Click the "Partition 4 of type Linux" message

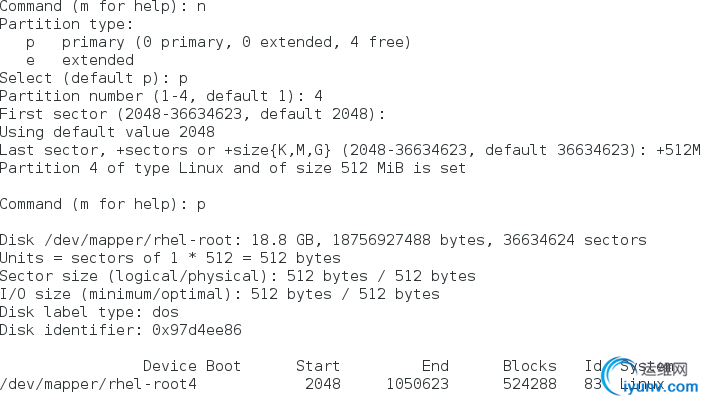click(x=232, y=168)
